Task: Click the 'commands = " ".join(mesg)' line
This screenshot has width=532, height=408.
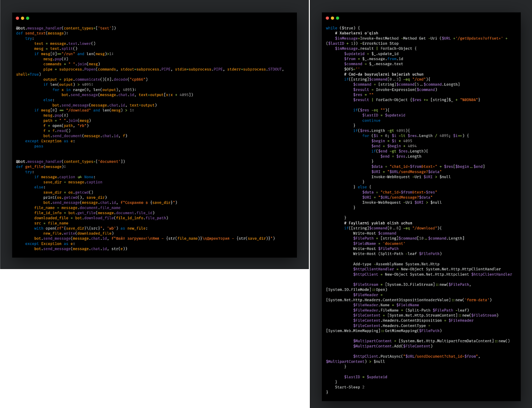Action: click(71, 64)
